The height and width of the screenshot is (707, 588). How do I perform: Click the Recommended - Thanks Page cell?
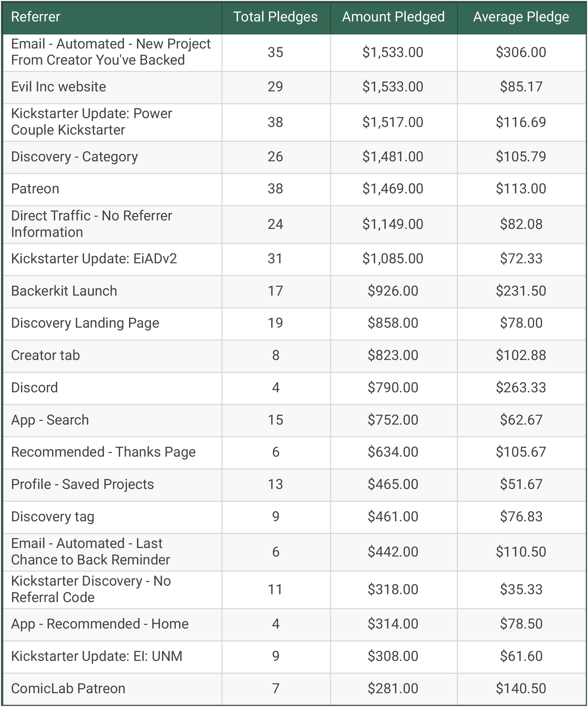tap(103, 452)
